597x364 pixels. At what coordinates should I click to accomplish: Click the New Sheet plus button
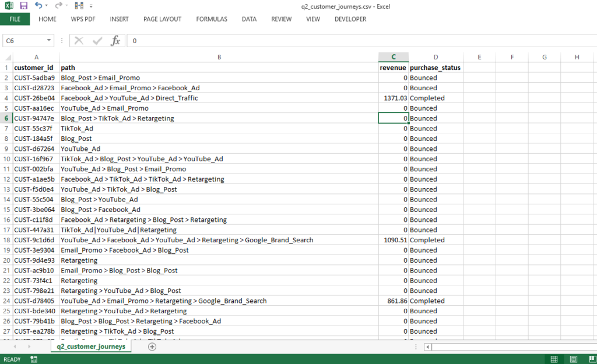(152, 347)
